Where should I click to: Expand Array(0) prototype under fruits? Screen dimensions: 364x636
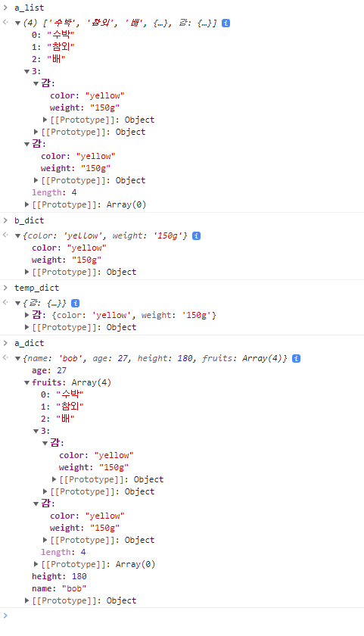[x=36, y=564]
